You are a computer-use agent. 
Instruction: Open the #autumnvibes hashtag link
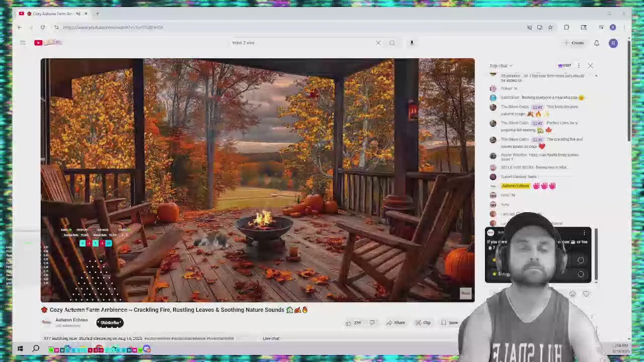pyautogui.click(x=157, y=338)
